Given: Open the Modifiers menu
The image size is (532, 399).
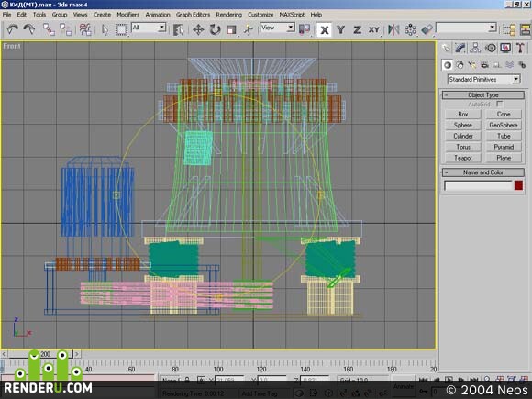Looking at the screenshot, I should tap(127, 15).
